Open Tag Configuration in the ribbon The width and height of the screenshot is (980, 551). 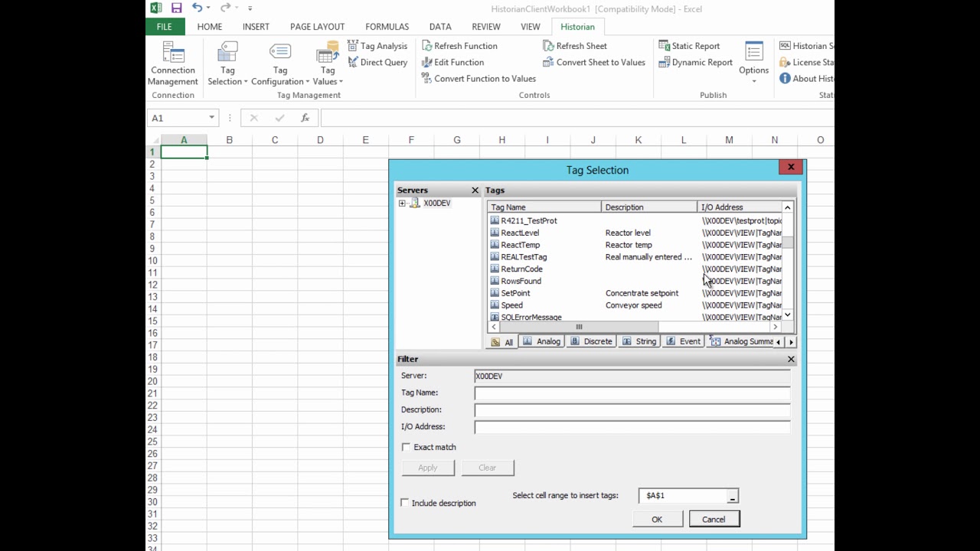(x=280, y=64)
